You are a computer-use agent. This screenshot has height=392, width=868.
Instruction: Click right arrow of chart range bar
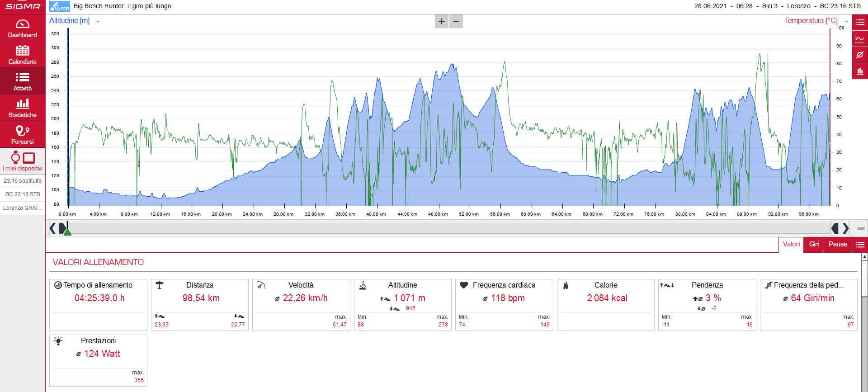(x=845, y=229)
